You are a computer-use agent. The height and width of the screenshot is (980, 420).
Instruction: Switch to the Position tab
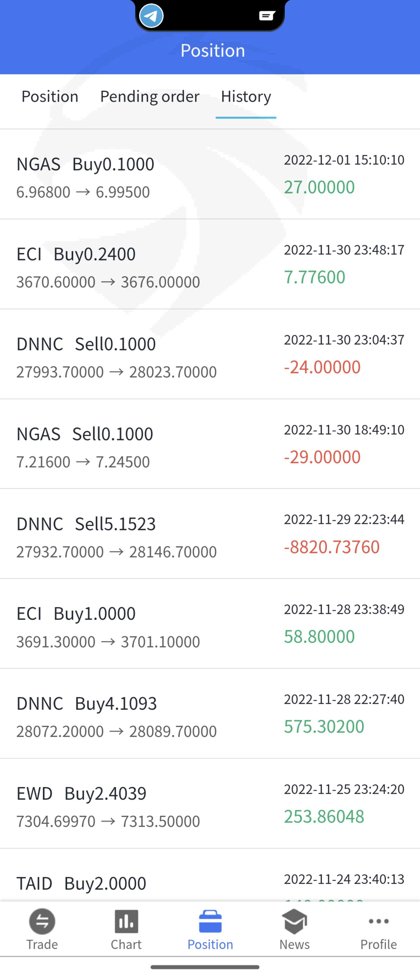pyautogui.click(x=50, y=97)
